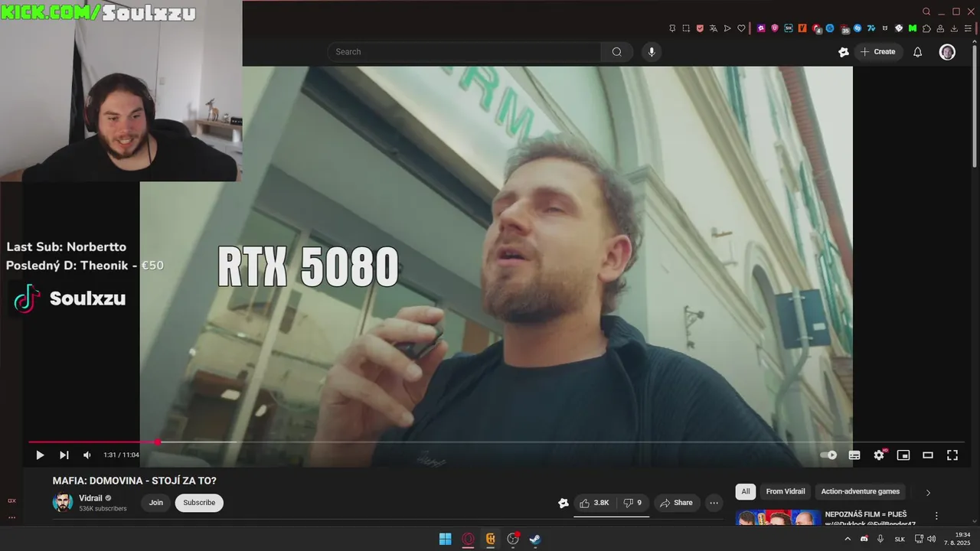Open the sidebar three-dot setup
This screenshot has width=980, height=551.
pyautogui.click(x=11, y=517)
